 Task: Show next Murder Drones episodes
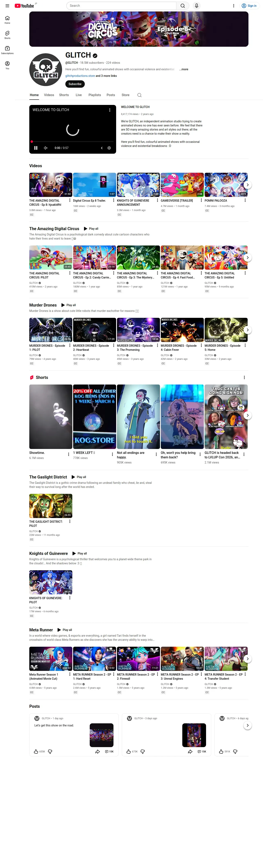247,330
